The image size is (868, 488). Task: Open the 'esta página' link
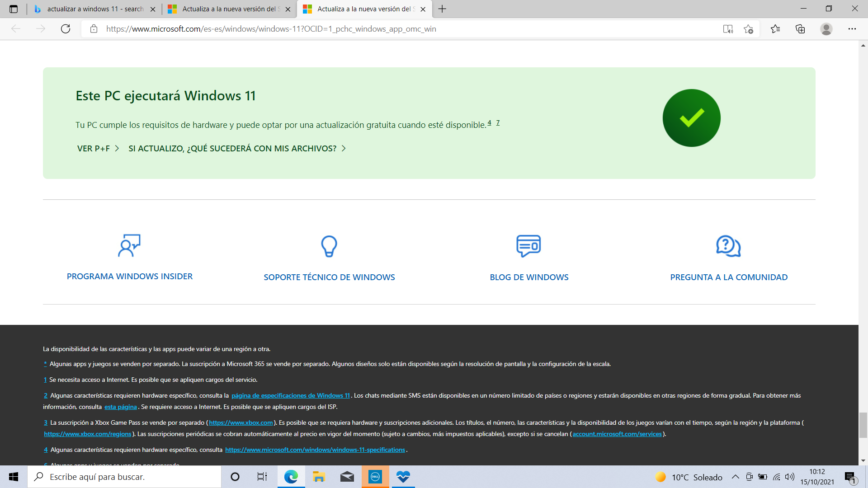click(120, 407)
